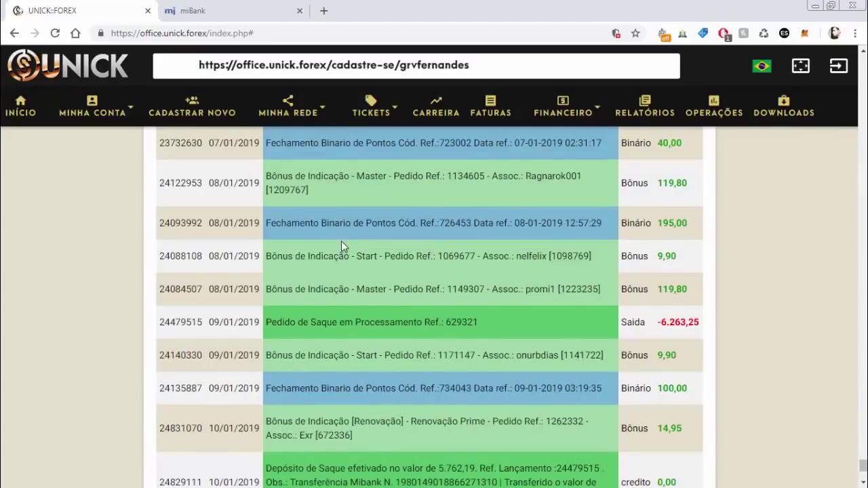The height and width of the screenshot is (488, 868).
Task: Expand the FINANCEIRO menu
Action: [566, 106]
